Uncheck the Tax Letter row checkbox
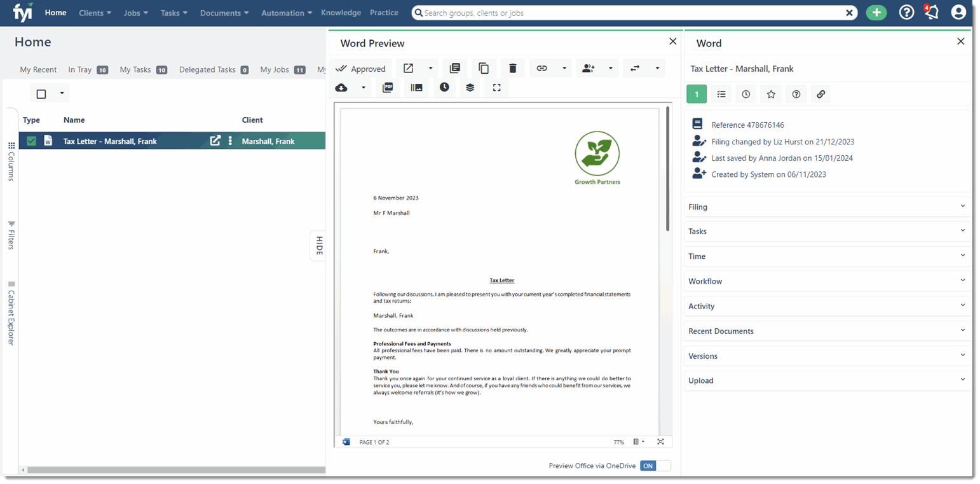The image size is (980, 484). click(32, 141)
